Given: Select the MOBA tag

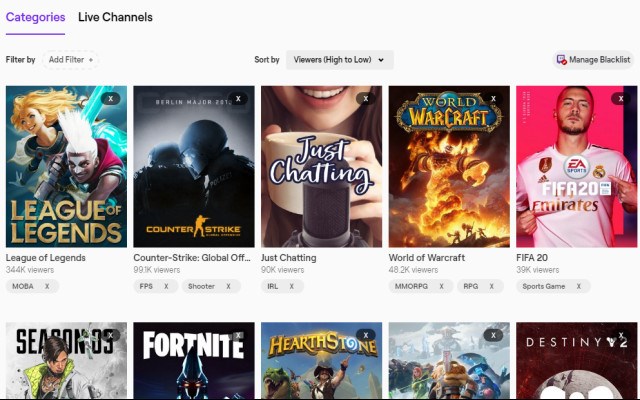Looking at the screenshot, I should pyautogui.click(x=23, y=286).
